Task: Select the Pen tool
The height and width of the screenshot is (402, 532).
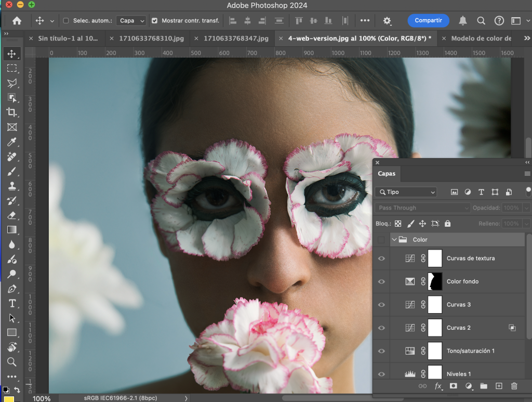Action: (11, 289)
